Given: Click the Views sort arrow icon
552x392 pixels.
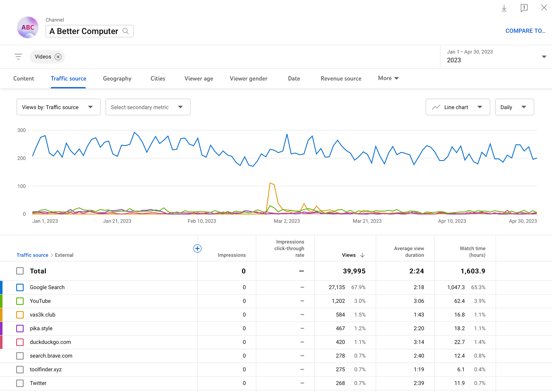Looking at the screenshot, I should pos(362,255).
